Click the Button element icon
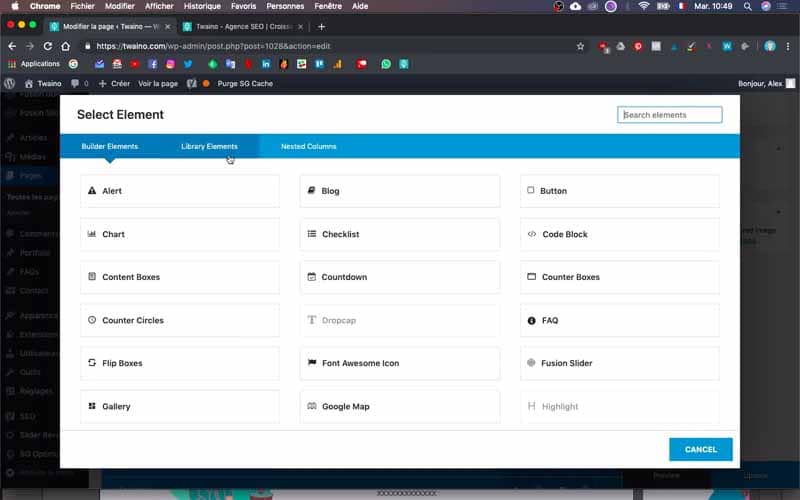The image size is (800, 500). 531,190
